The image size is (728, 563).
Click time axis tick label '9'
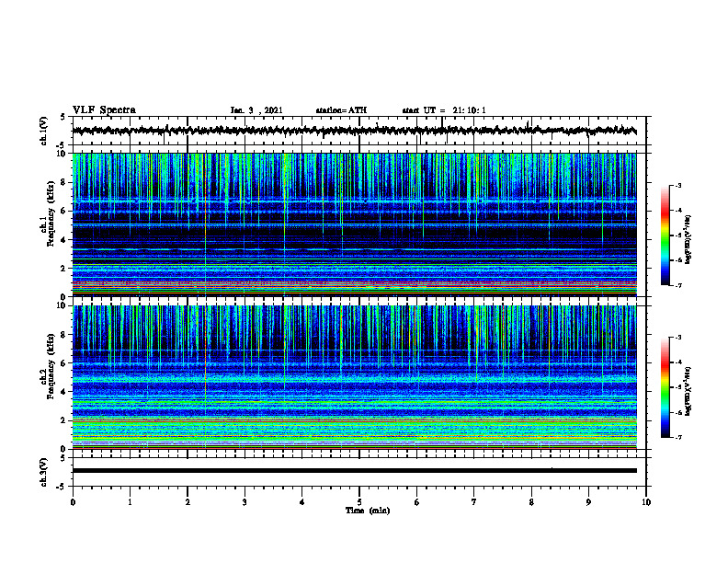[588, 502]
